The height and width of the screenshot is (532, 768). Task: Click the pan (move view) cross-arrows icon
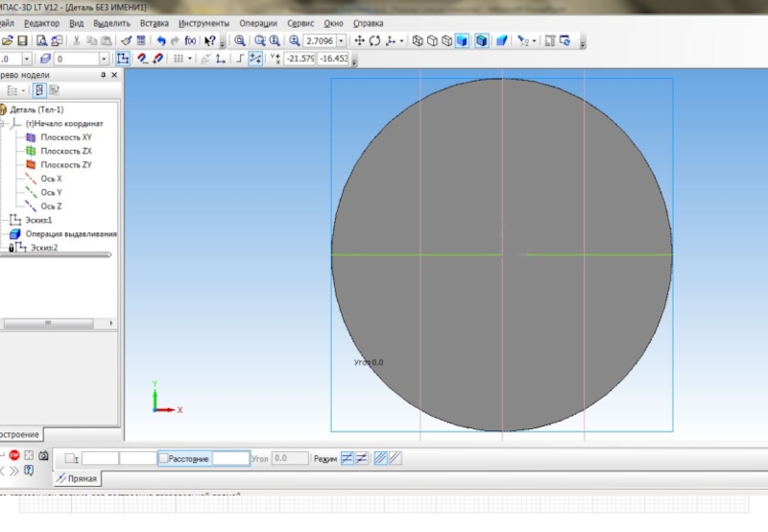359,40
